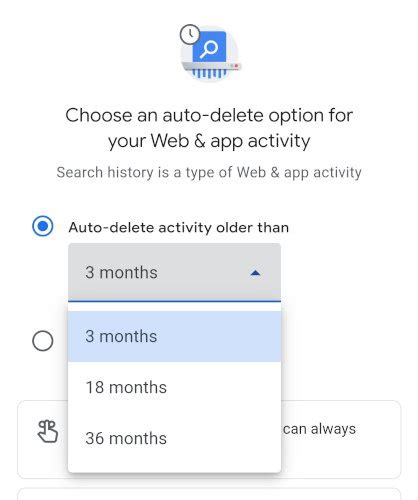Click the hand tap icon in the info card
This screenshot has width=418, height=500.
[x=48, y=431]
